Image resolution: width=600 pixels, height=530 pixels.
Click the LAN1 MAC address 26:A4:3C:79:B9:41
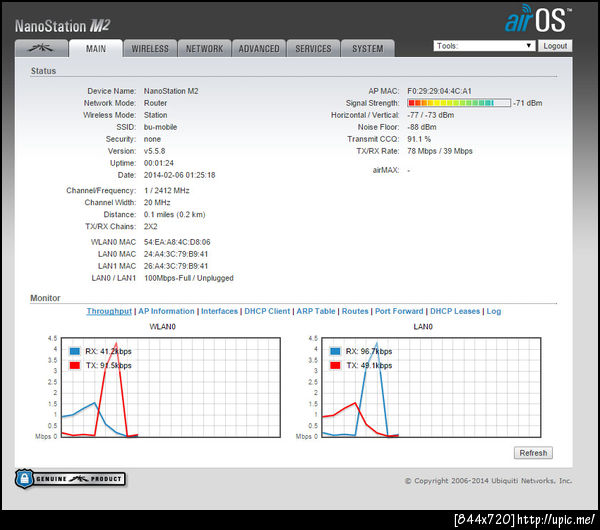176,266
